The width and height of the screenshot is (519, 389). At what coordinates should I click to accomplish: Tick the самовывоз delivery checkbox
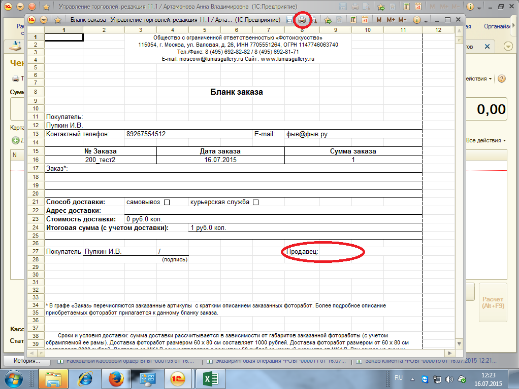click(x=167, y=202)
